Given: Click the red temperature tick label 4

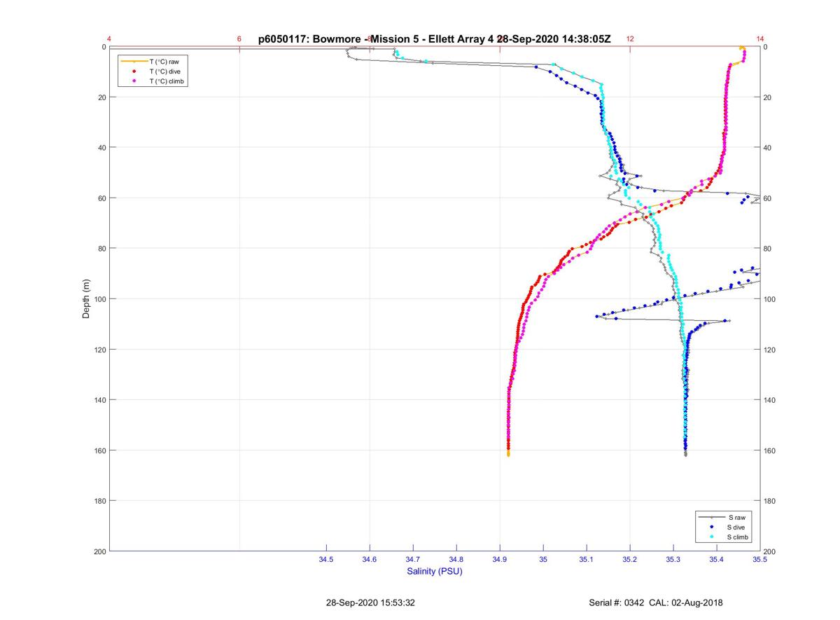Looking at the screenshot, I should click(109, 39).
